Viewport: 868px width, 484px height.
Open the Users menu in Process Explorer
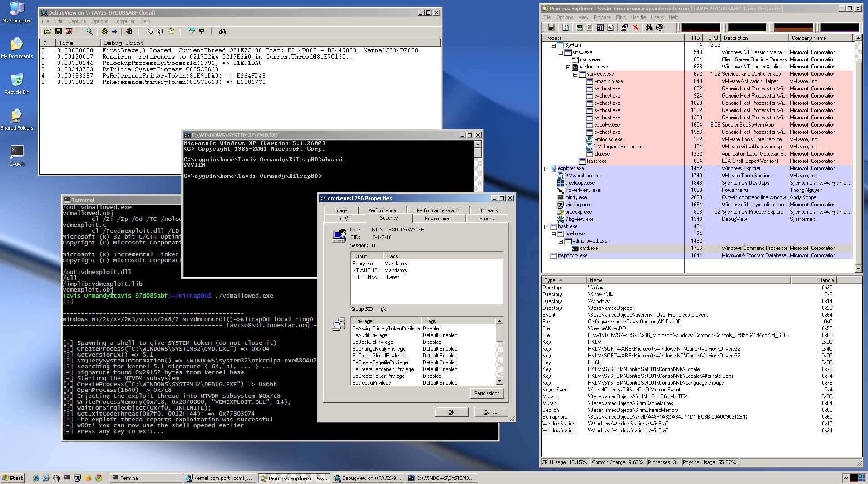[x=657, y=17]
